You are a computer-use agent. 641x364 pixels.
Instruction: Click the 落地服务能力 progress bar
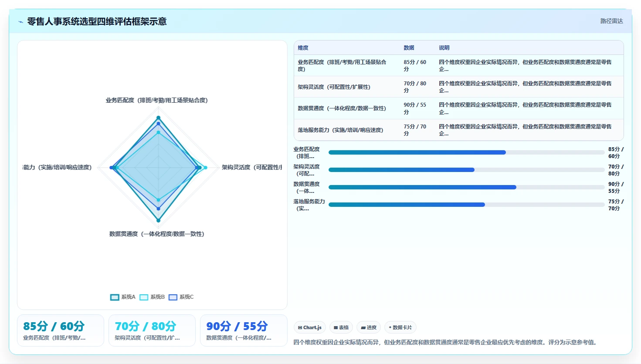click(x=467, y=205)
